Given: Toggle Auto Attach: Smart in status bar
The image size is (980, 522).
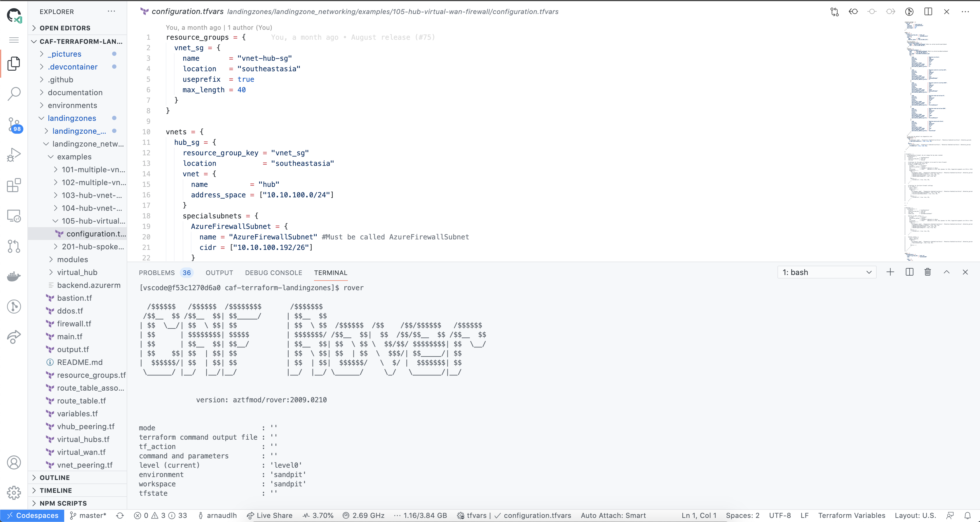Looking at the screenshot, I should [613, 516].
